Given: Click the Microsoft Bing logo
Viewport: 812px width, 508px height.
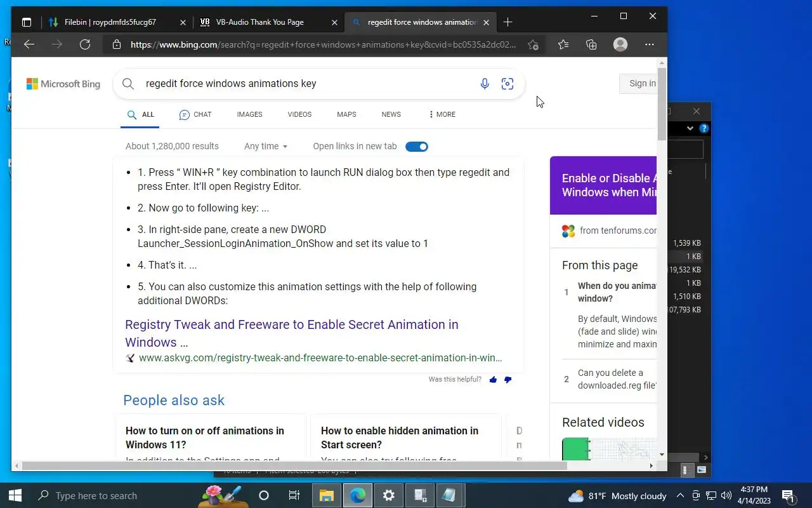Looking at the screenshot, I should coord(63,84).
